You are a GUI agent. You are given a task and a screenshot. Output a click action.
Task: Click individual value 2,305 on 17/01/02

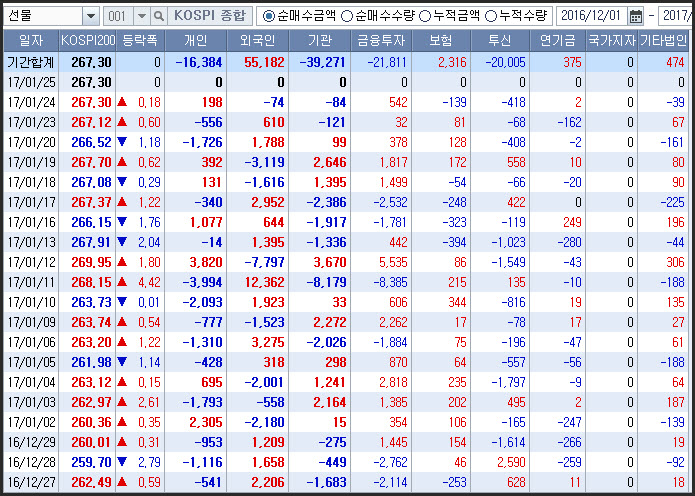[206, 422]
